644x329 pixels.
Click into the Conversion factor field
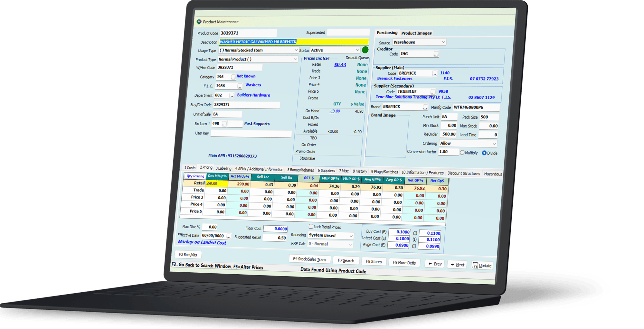pyautogui.click(x=448, y=152)
